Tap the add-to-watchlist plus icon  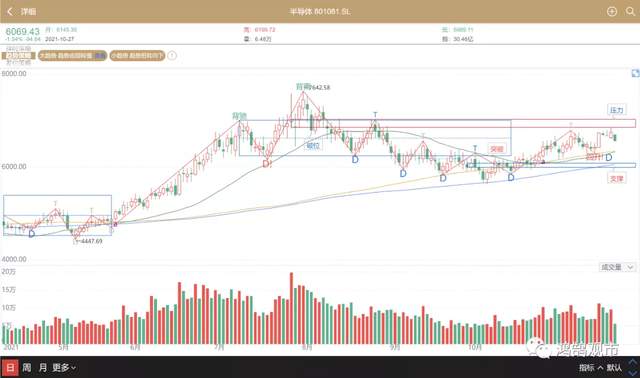611,11
